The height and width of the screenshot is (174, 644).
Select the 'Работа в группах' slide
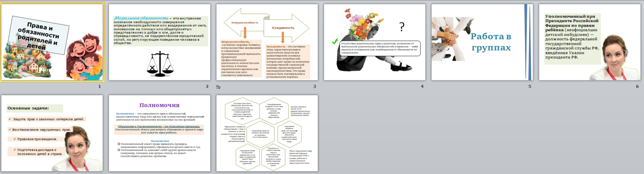pos(482,42)
